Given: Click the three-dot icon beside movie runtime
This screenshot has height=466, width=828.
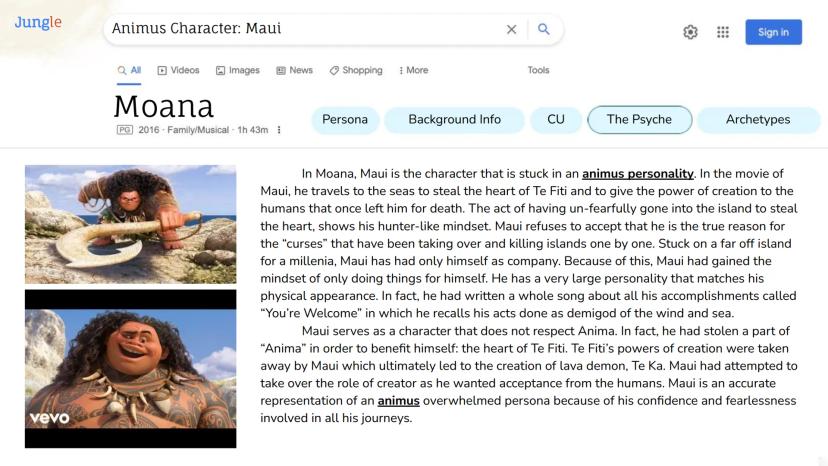Looking at the screenshot, I should pos(279,130).
